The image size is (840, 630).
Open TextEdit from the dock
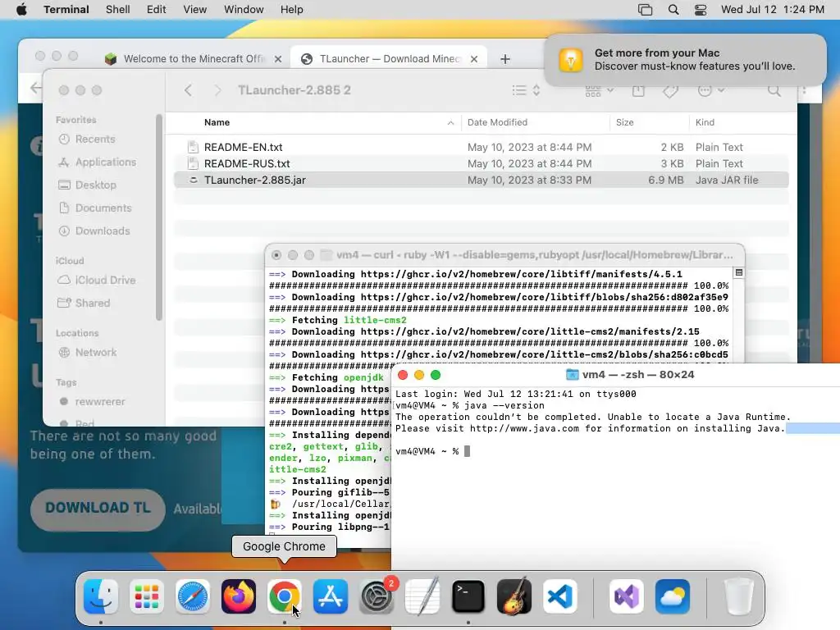pos(422,596)
